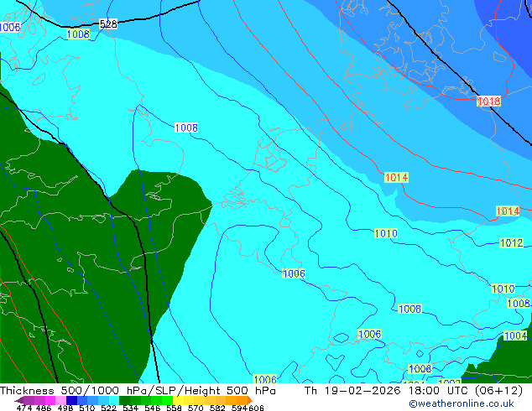The image size is (532, 411).
Task: Click the bright yellow legend swatch above 558
Action: click(178, 400)
